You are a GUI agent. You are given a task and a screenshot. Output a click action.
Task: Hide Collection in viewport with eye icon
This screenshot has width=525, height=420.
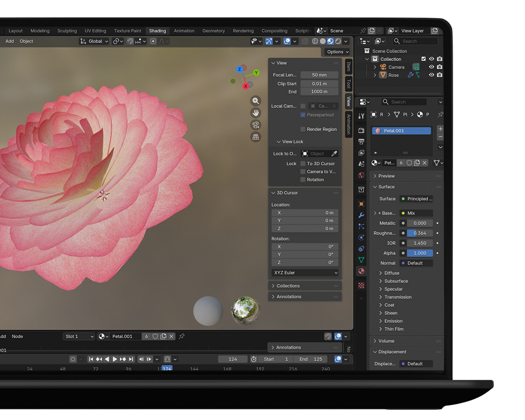point(431,59)
